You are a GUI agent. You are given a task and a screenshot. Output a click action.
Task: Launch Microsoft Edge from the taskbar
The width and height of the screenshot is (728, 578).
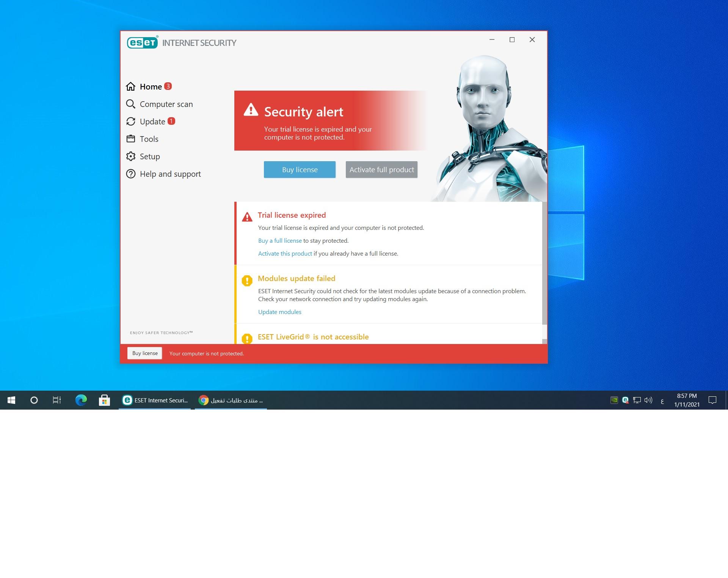(81, 400)
